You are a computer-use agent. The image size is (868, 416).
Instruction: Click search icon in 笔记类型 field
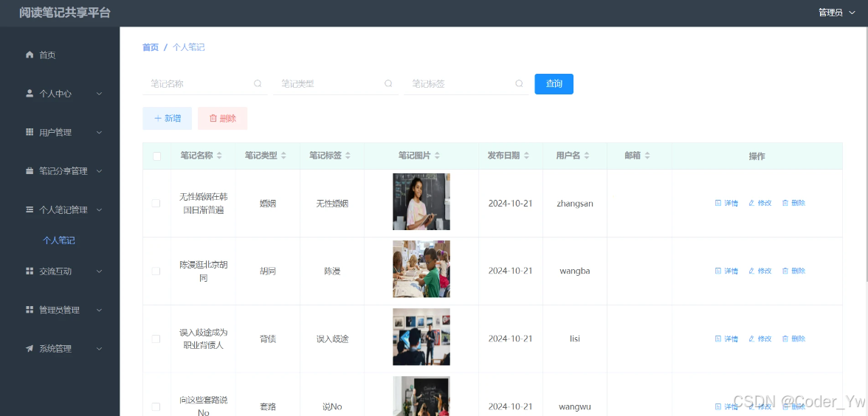coord(388,83)
